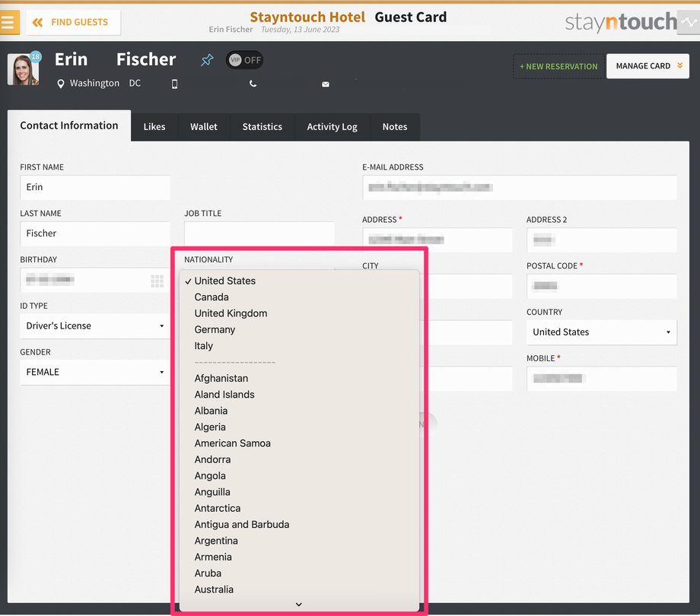Screen dimensions: 700x616
Task: Click Erin Fischer's guest photo
Action: (x=24, y=69)
